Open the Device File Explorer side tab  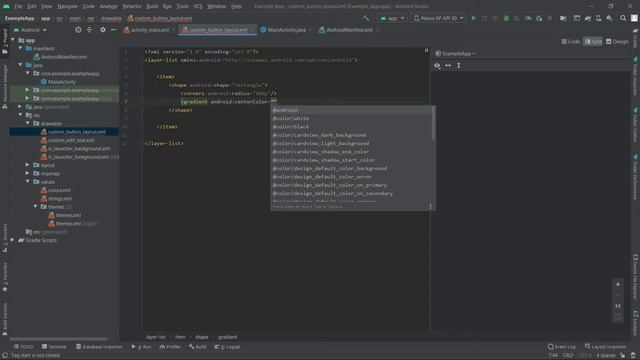[636, 278]
